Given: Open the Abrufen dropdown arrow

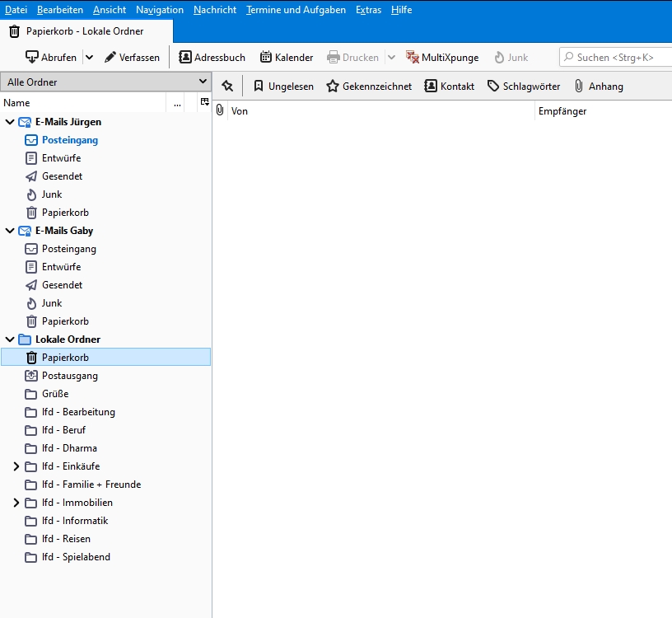Looking at the screenshot, I should click(x=89, y=57).
